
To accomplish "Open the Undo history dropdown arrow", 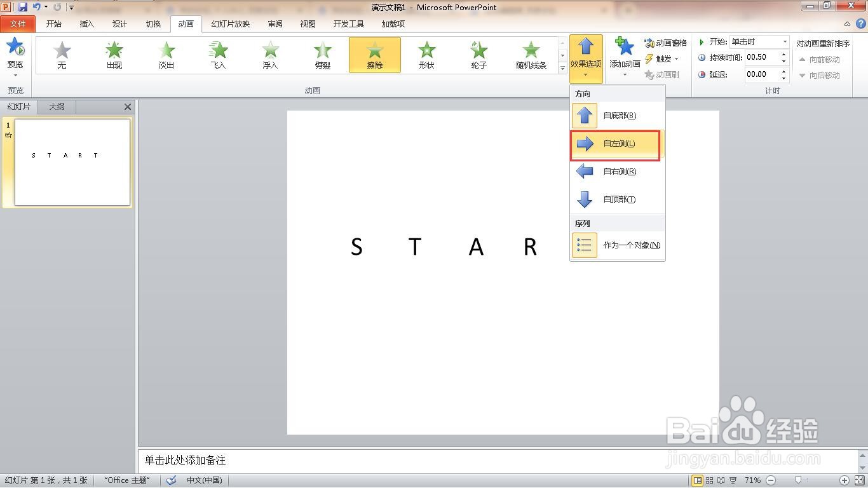I will [46, 7].
